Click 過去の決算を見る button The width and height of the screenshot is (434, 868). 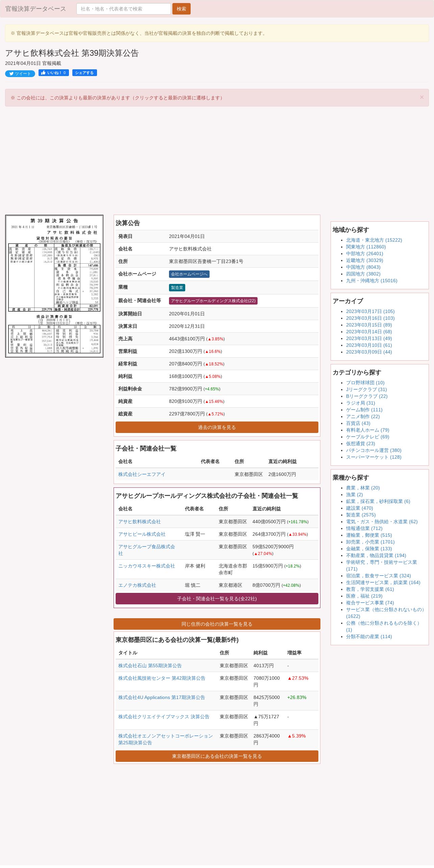pyautogui.click(x=217, y=427)
